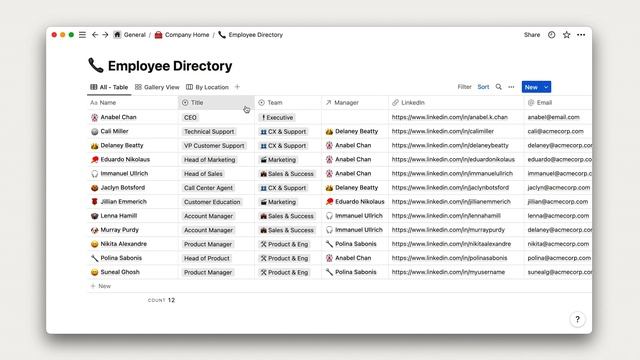
Task: Click Delaney Beatty's avatar icon in Name column
Action: (95, 146)
